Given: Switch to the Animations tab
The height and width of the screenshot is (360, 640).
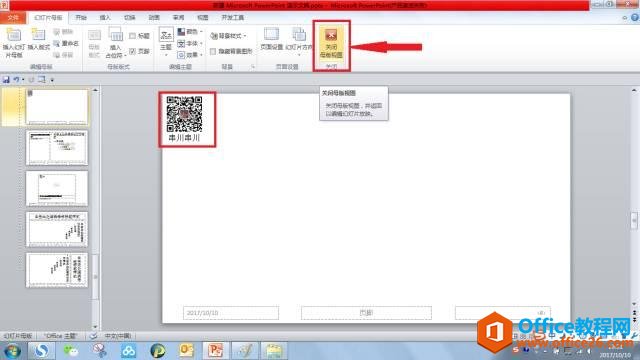Looking at the screenshot, I should click(154, 18).
